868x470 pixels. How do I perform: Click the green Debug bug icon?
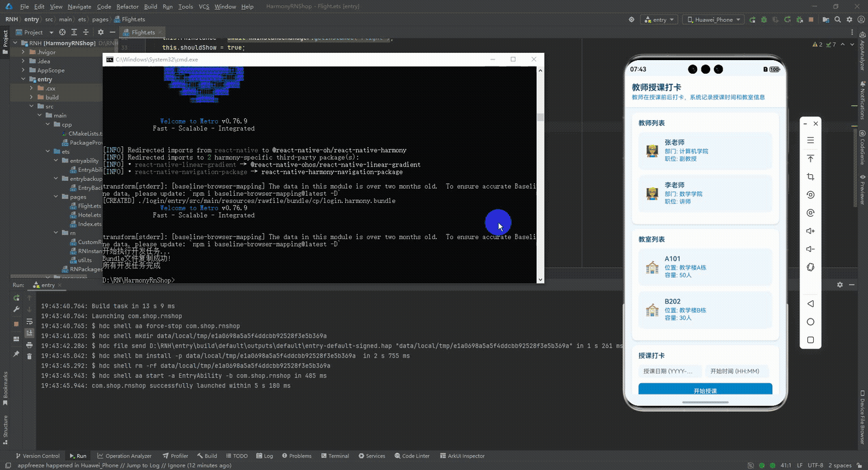click(764, 20)
